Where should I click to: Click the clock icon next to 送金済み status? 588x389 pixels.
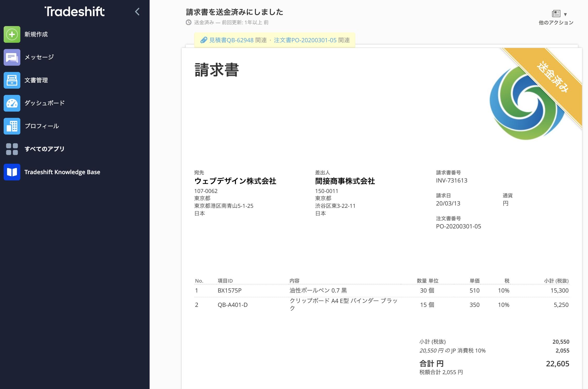point(188,23)
